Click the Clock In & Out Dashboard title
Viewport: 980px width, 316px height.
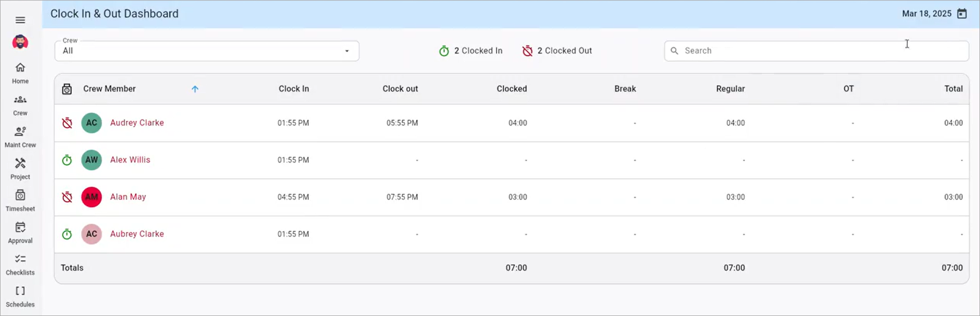[114, 14]
